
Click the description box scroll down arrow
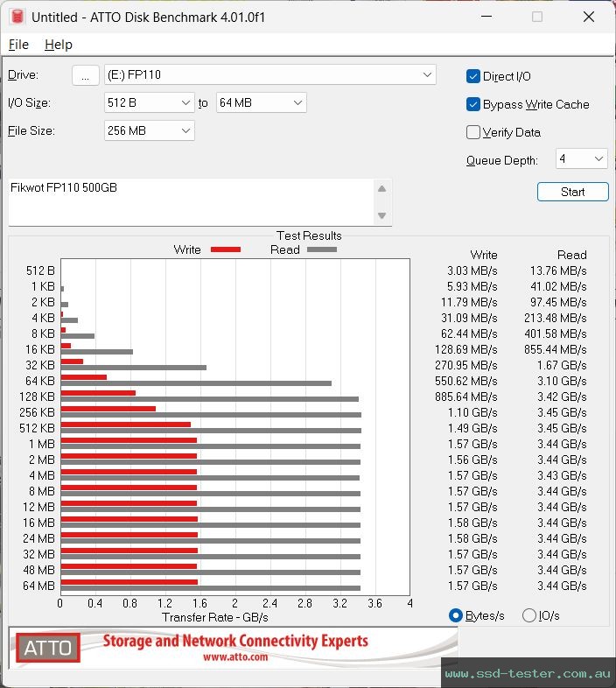(x=381, y=215)
